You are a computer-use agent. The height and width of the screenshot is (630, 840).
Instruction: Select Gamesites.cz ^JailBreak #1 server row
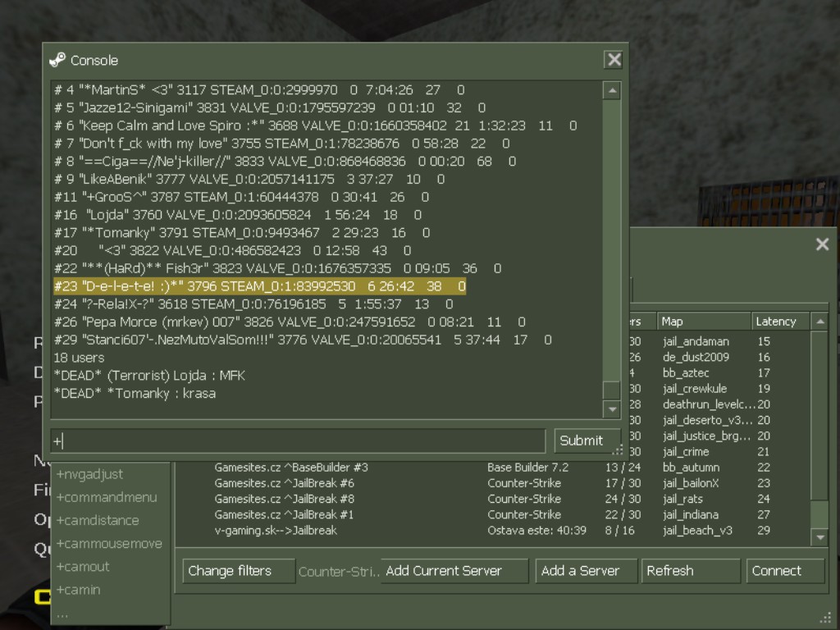pos(493,514)
